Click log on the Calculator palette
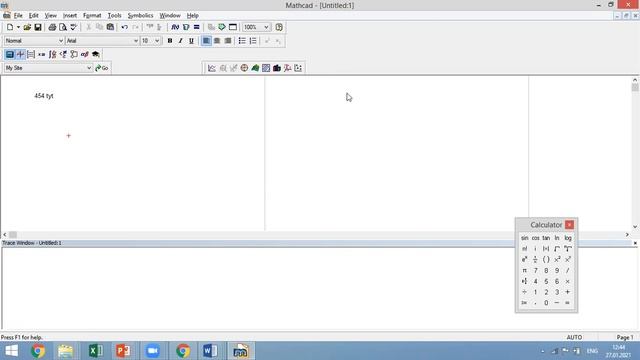 (568, 238)
